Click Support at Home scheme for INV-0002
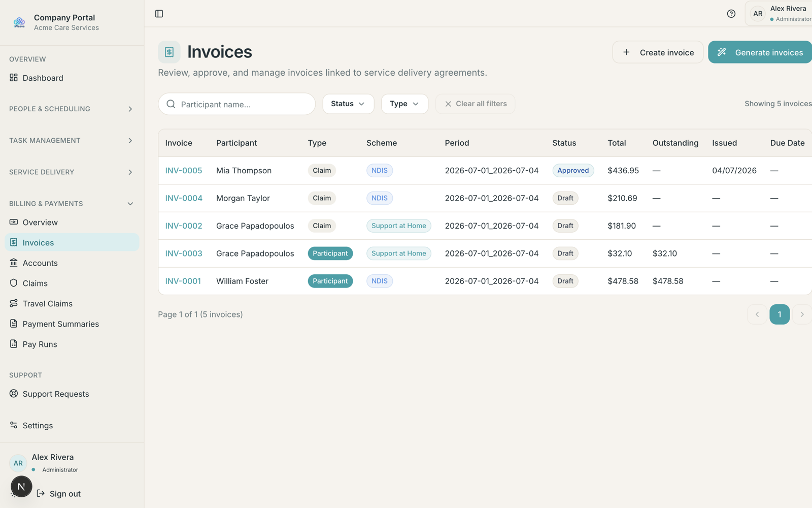 point(399,226)
